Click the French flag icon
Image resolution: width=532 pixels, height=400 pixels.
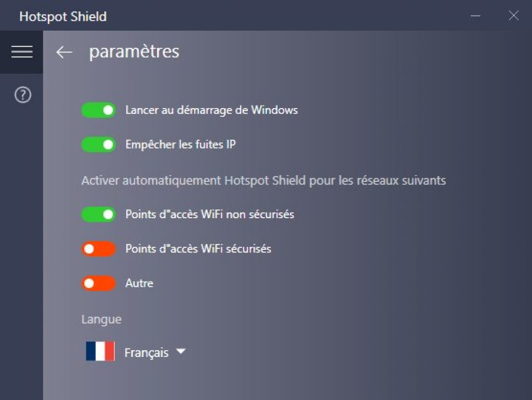[100, 351]
